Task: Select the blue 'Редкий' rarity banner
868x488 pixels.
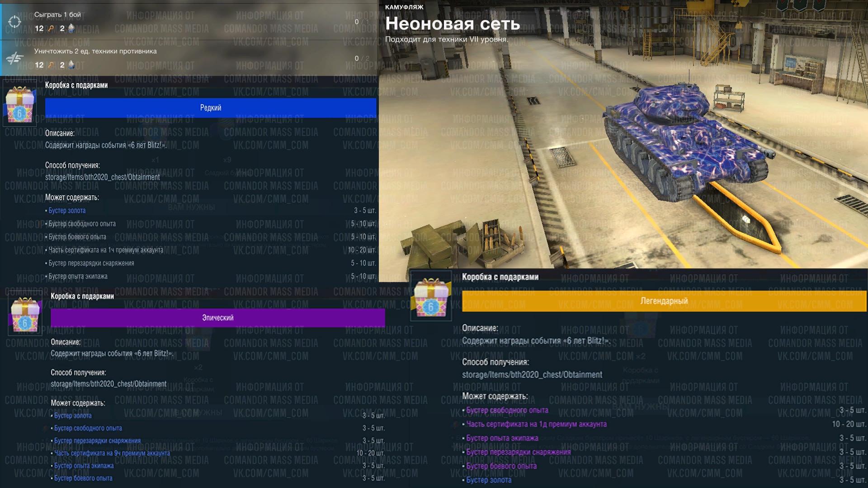Action: pyautogui.click(x=211, y=108)
